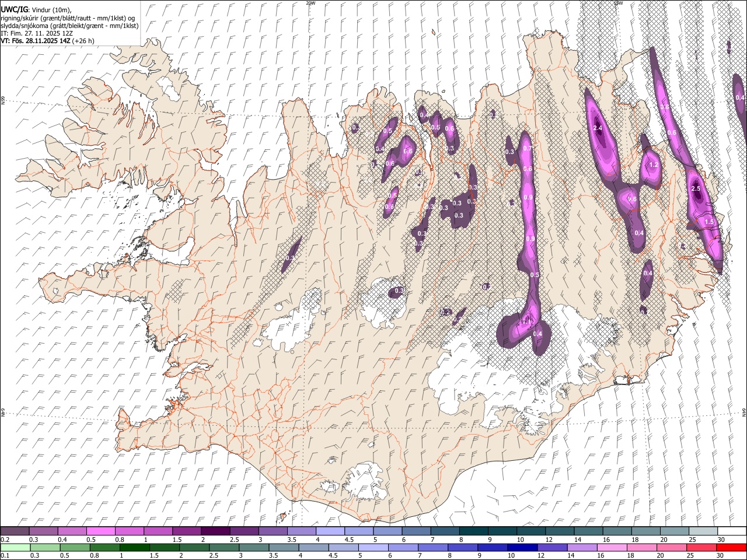747x560 pixels.
Task: Click the 1.2 value label on the map
Action: tap(654, 165)
